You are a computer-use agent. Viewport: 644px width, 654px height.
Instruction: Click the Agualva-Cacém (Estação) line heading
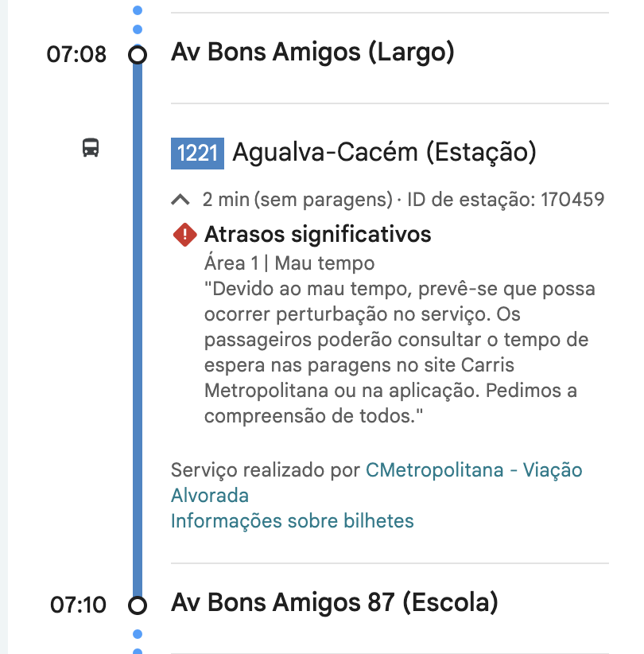click(384, 152)
